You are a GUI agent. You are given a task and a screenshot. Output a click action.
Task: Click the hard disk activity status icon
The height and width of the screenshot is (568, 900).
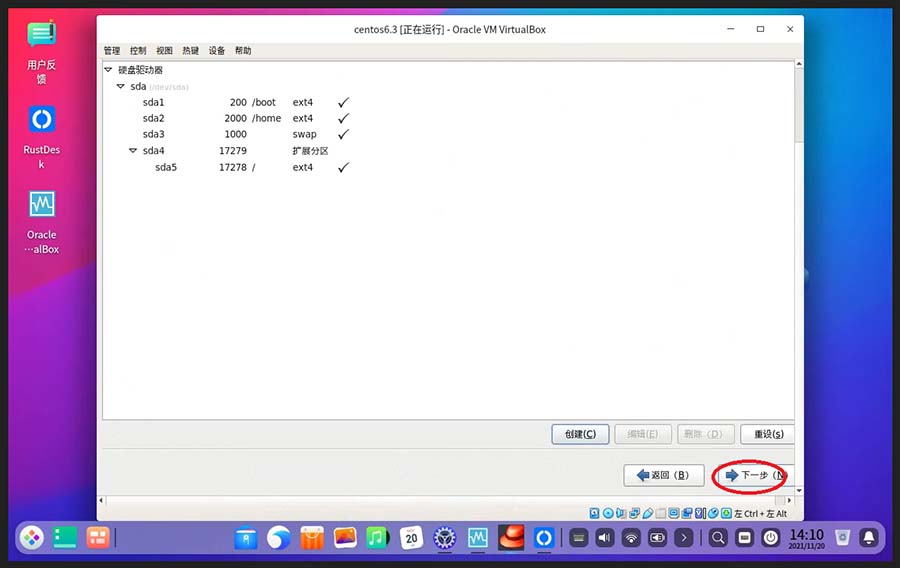[594, 513]
